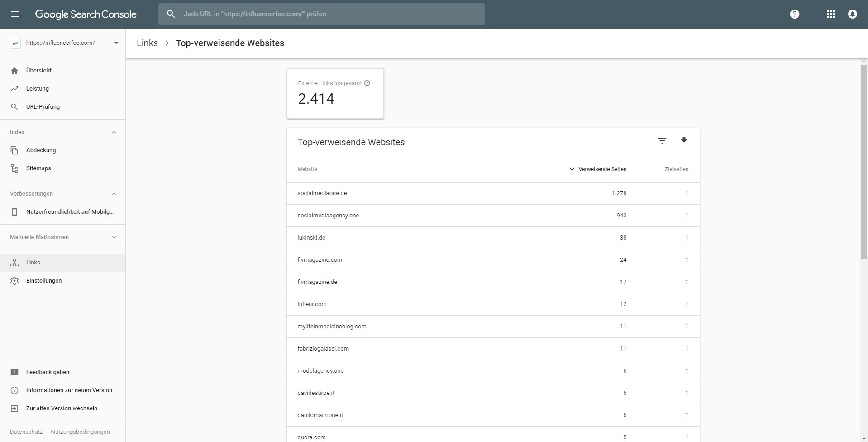Viewport: 868px width, 442px height.
Task: Click Zur alten Version wechseln
Action: click(x=62, y=408)
